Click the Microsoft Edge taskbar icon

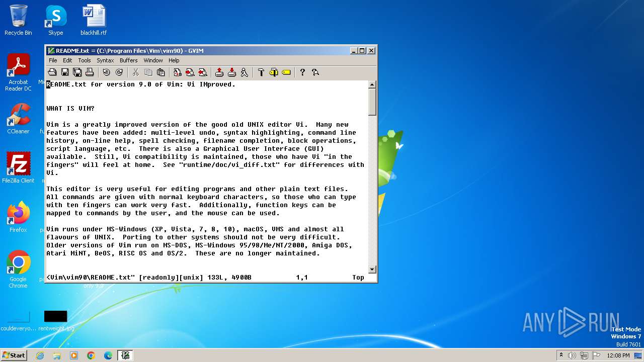click(x=108, y=355)
